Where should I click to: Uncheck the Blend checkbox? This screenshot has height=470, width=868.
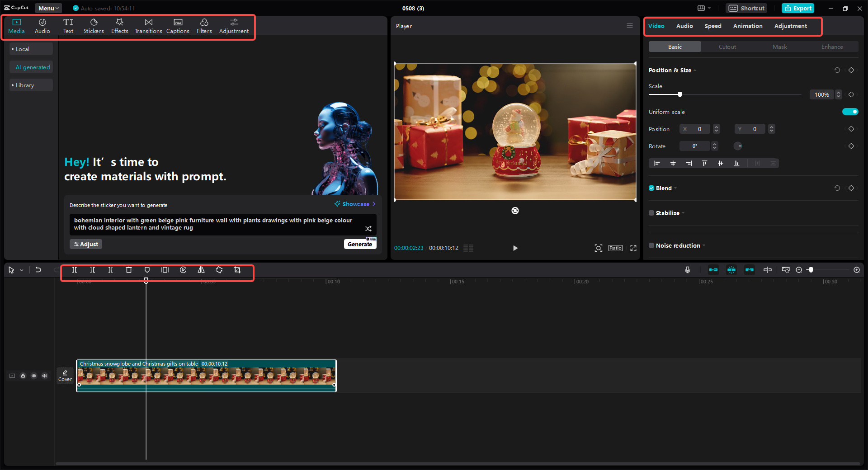(651, 188)
